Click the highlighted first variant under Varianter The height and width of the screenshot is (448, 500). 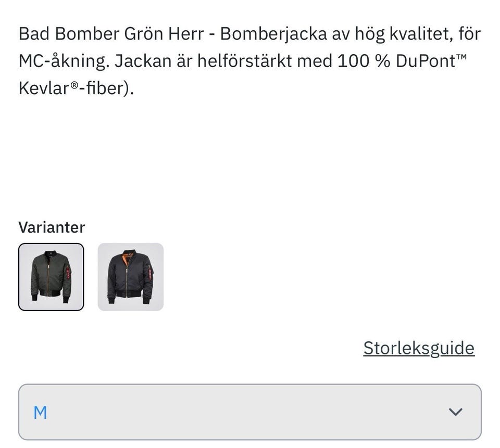(x=51, y=277)
